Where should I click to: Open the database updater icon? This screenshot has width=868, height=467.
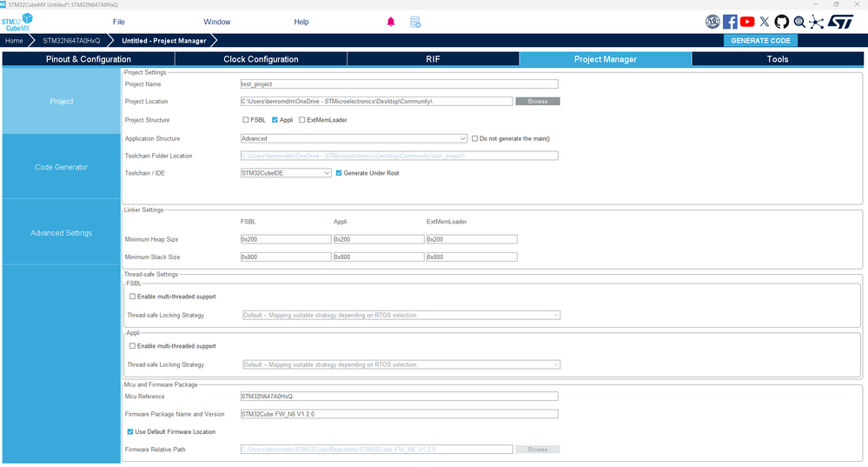click(415, 22)
